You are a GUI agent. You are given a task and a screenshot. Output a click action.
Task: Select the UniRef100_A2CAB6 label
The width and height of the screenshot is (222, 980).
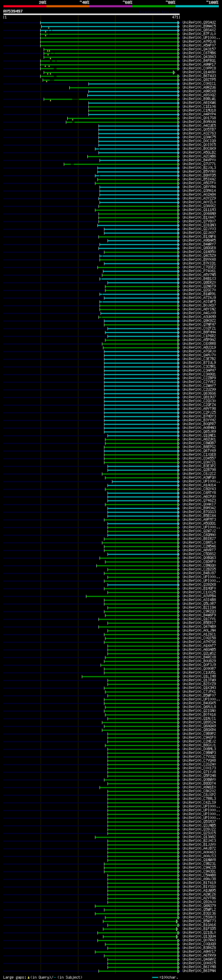(199, 156)
